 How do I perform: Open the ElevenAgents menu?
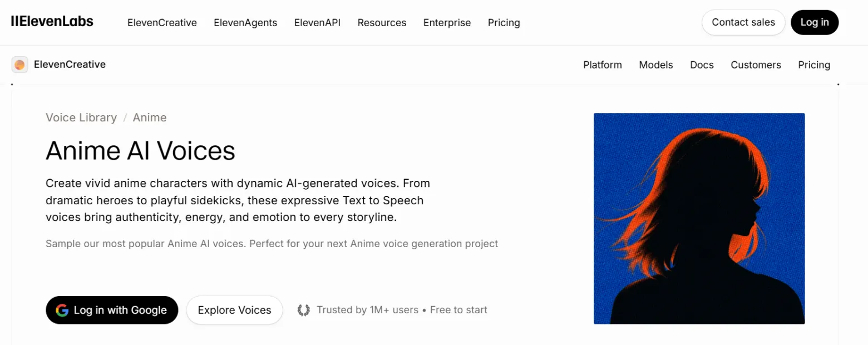coord(245,23)
